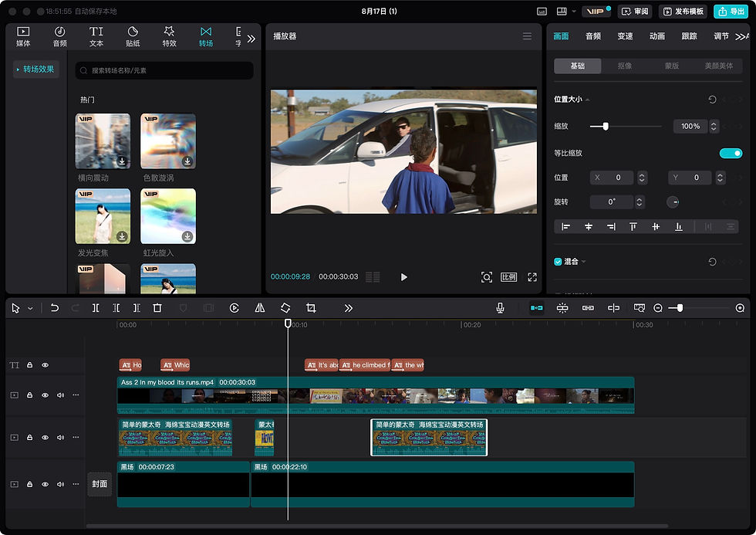Open the 贴纸 stickers panel
This screenshot has height=535, width=756.
pyautogui.click(x=133, y=36)
